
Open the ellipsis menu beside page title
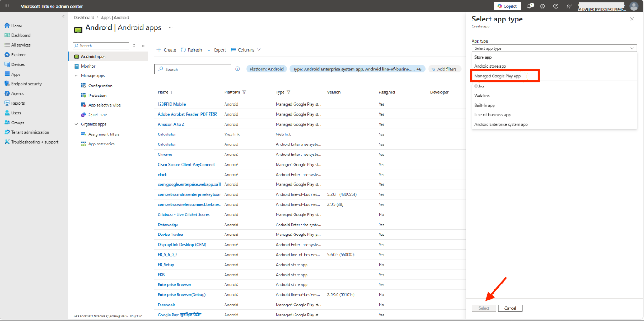(x=171, y=27)
